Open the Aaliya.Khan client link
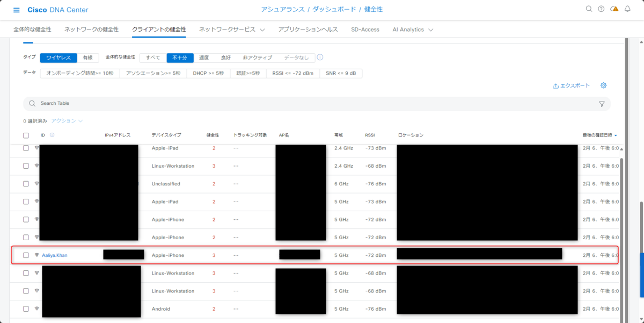644x323 pixels. 55,255
